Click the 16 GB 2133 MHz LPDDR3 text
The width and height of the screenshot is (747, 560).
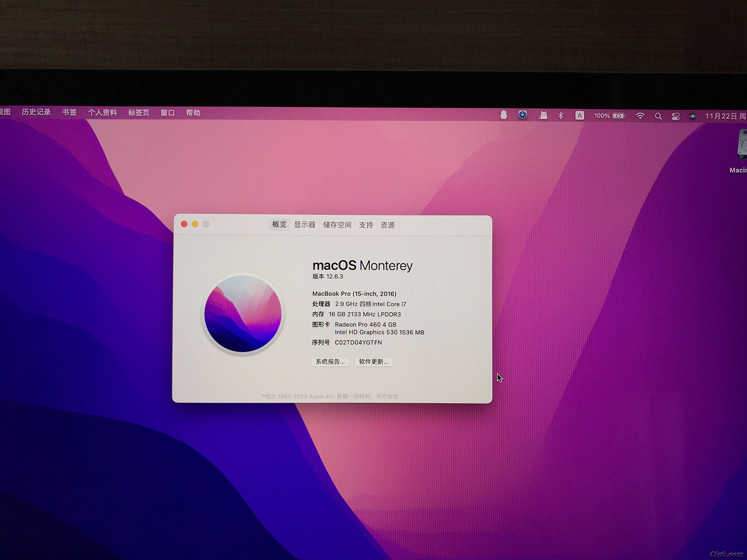click(x=365, y=314)
